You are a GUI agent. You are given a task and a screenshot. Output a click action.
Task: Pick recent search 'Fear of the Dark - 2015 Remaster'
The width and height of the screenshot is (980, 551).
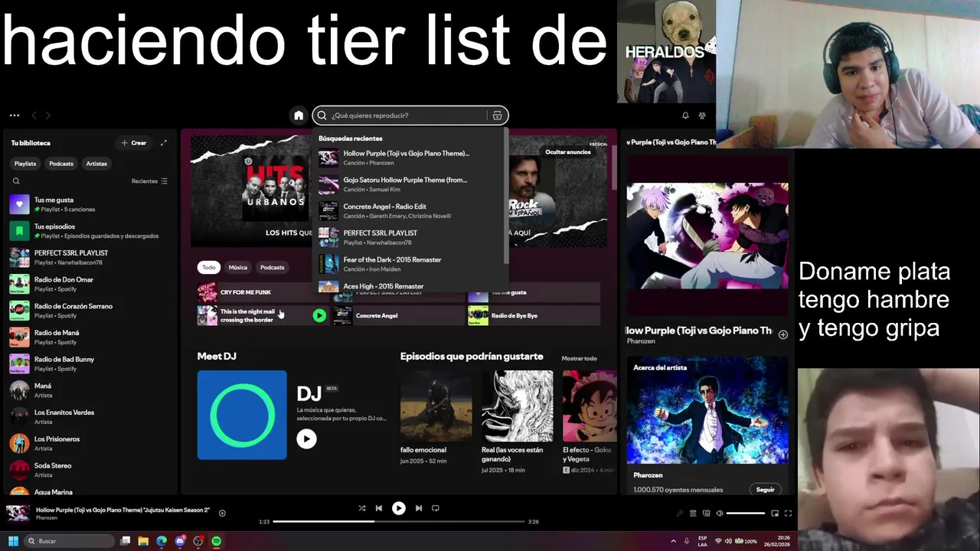(409, 264)
